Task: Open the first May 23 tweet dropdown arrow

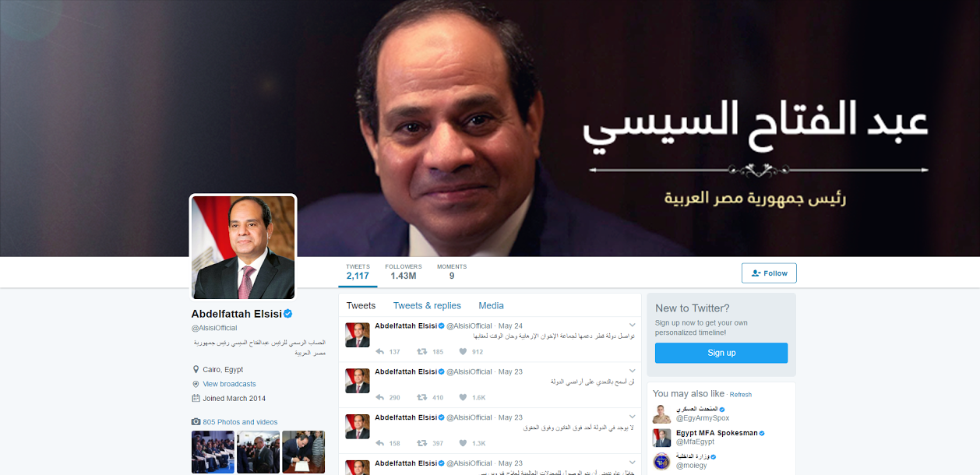Action: (633, 371)
